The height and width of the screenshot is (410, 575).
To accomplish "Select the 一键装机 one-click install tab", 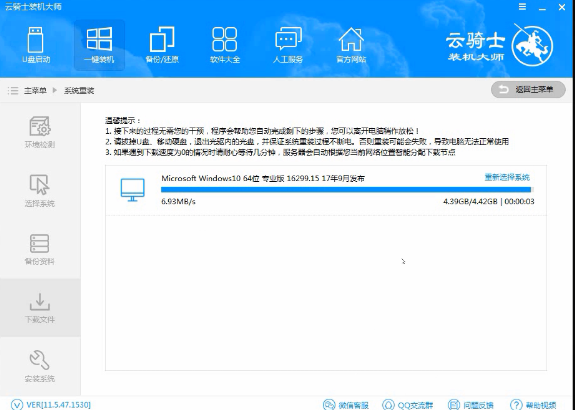I will click(x=99, y=45).
